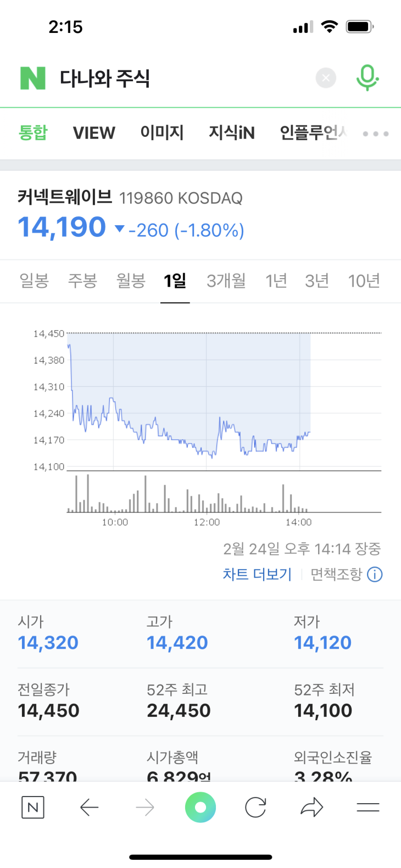Tap the green circle button in the bottom bar

200,807
